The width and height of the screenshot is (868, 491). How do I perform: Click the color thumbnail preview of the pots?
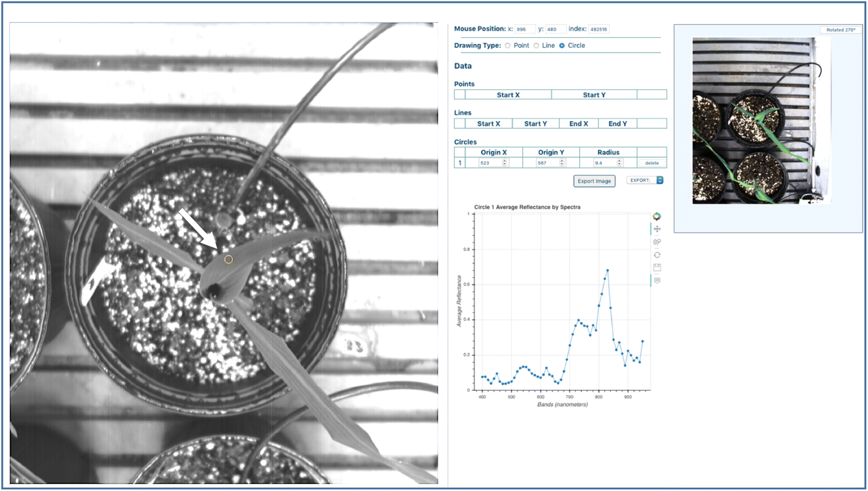pyautogui.click(x=761, y=121)
